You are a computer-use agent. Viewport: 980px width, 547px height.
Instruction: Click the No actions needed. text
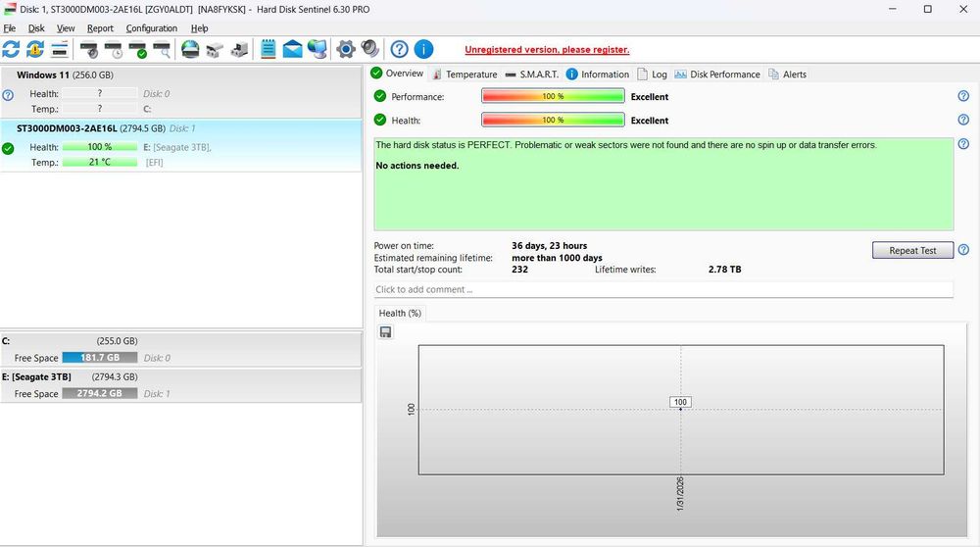click(416, 166)
